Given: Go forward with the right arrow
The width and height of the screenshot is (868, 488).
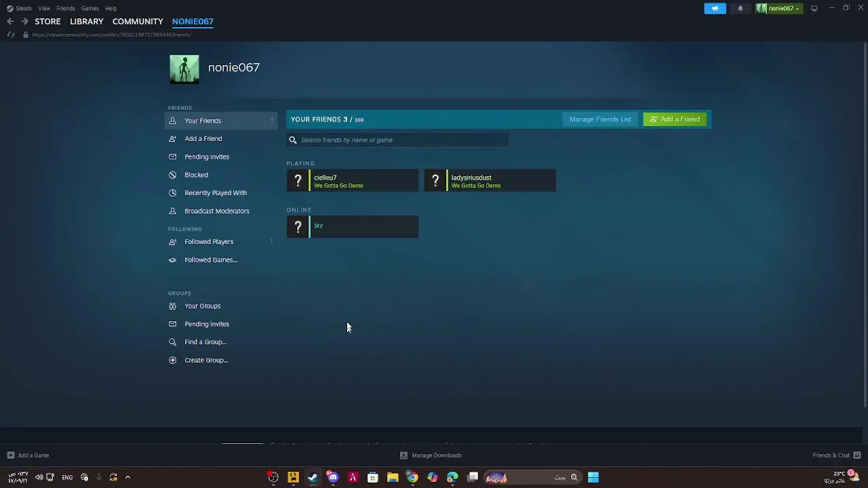Looking at the screenshot, I should (24, 21).
